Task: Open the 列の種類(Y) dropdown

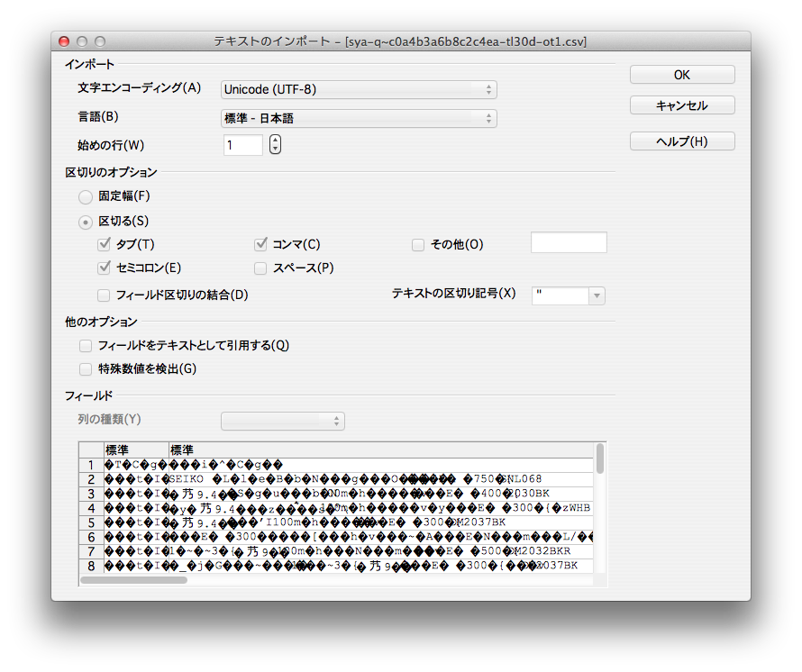Action: [x=283, y=421]
